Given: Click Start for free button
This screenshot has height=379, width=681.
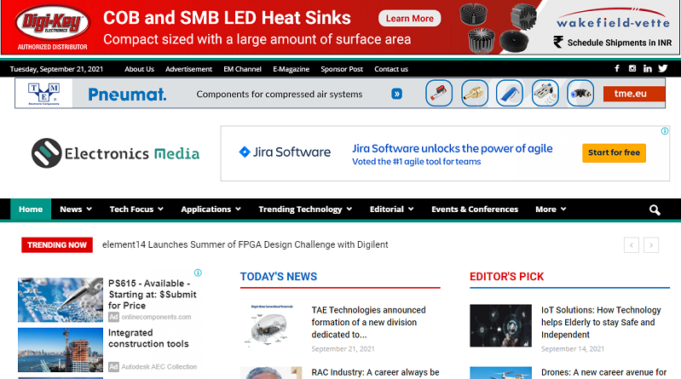Looking at the screenshot, I should (614, 153).
